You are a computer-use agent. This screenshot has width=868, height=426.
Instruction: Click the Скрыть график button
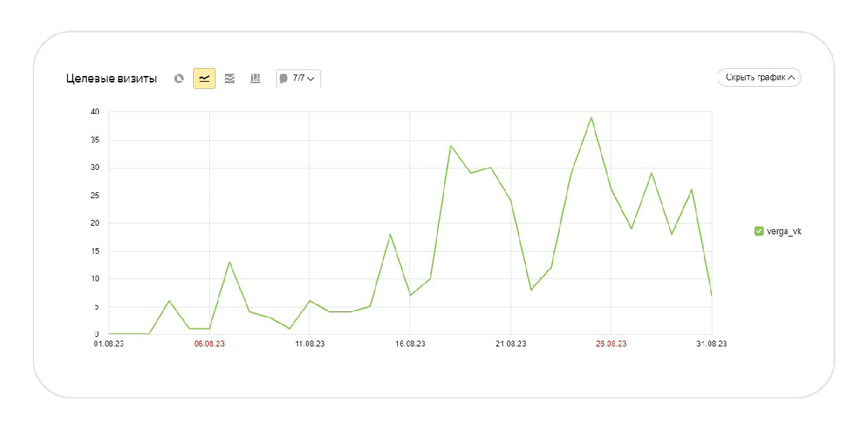pyautogui.click(x=759, y=77)
